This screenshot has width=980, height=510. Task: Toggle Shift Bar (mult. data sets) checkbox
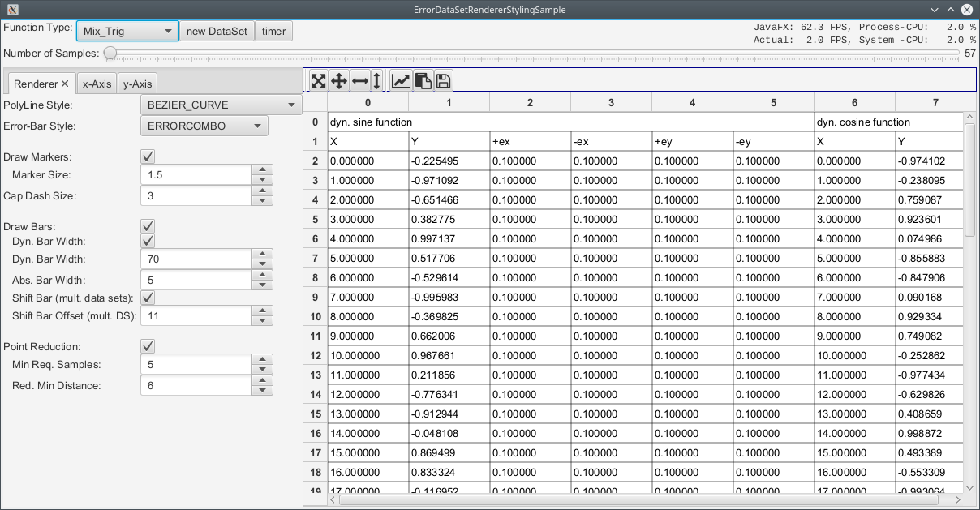[x=148, y=298]
